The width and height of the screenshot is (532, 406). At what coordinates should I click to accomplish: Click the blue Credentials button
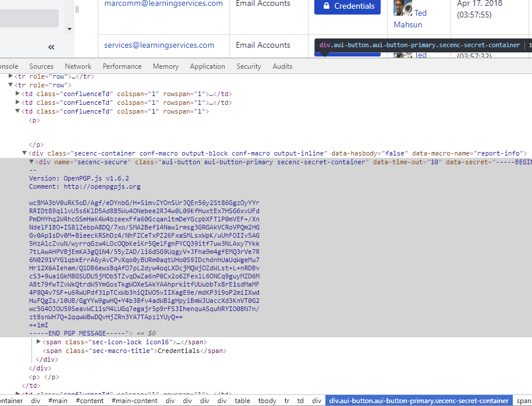pos(347,6)
